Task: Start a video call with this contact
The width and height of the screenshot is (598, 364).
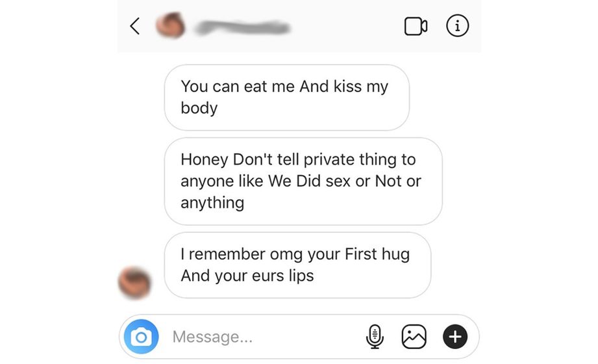Action: click(416, 27)
